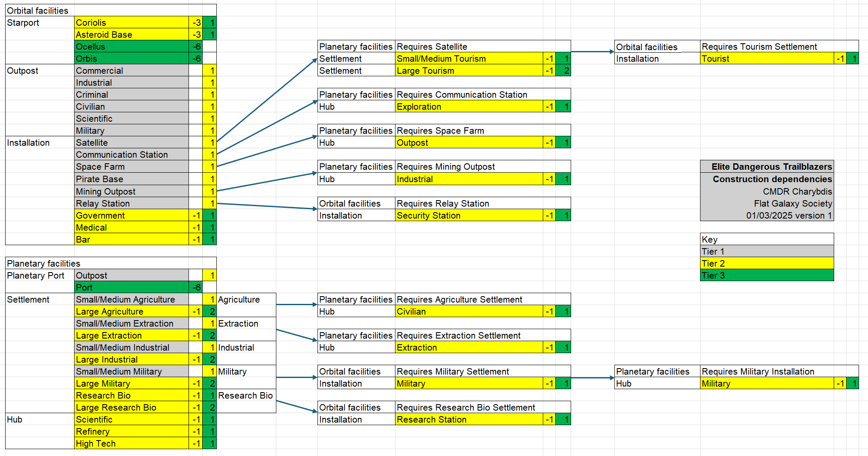
Task: Select the Exploration hub cell
Action: coord(469,106)
